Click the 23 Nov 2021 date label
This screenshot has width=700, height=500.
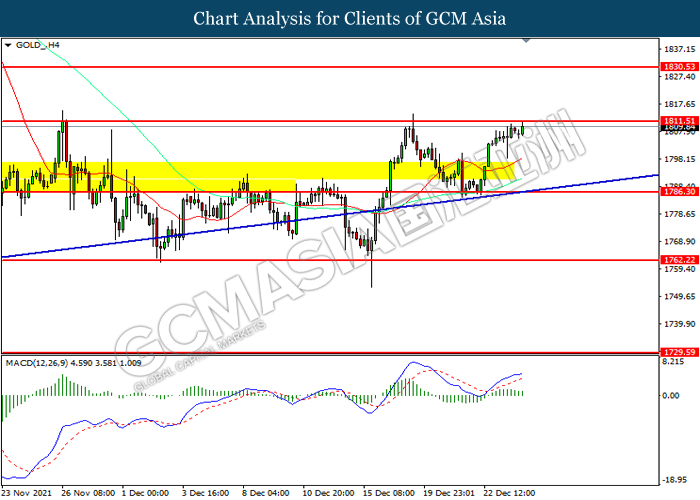click(27, 493)
